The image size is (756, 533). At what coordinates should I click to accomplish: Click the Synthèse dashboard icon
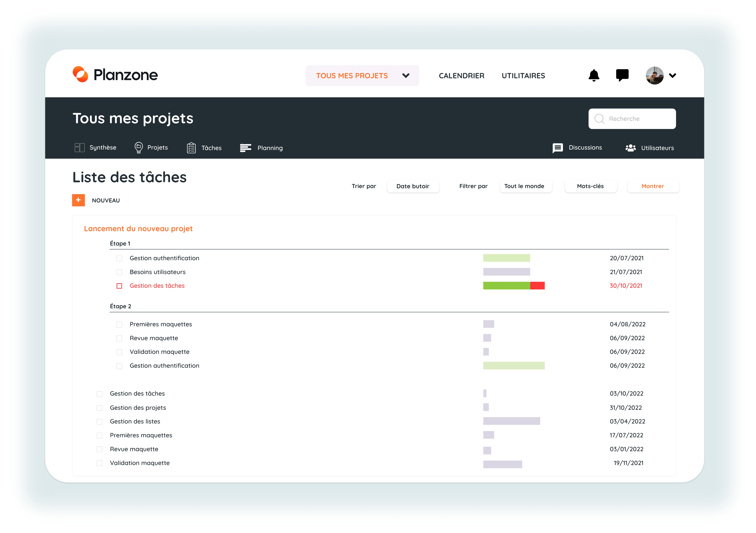[x=79, y=148]
